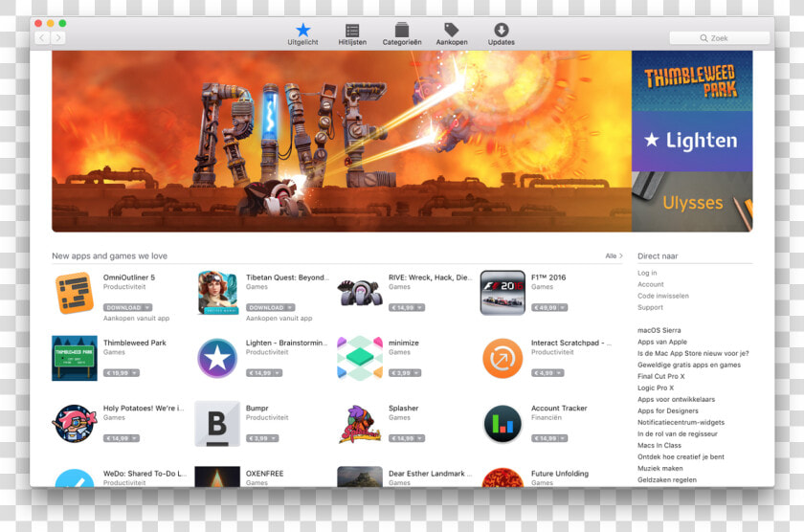Open the Holy Potatoes game icon

tap(75, 423)
